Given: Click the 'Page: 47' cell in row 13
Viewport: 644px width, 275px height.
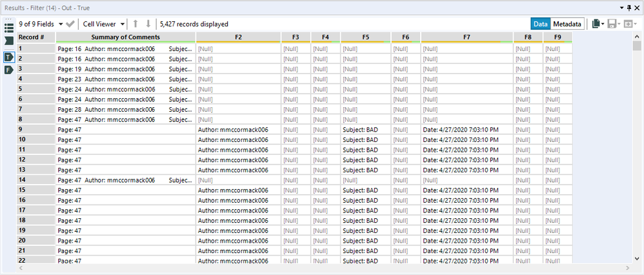Looking at the screenshot, I should 126,170.
